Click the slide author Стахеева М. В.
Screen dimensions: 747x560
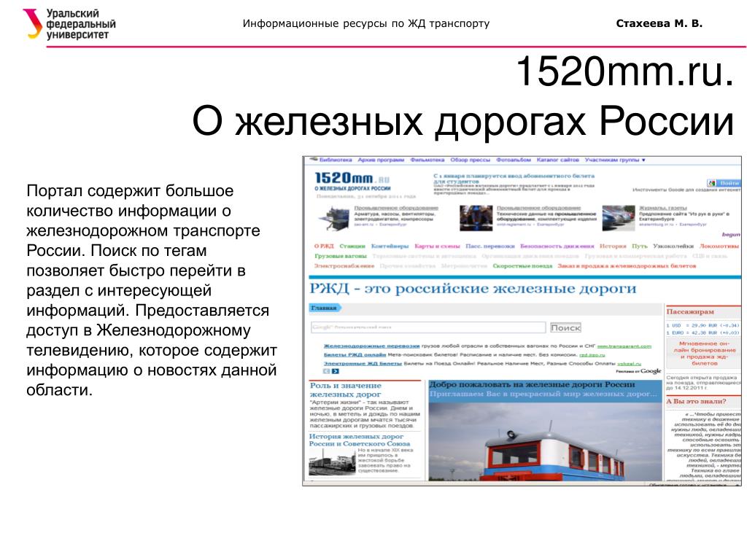pos(659,23)
